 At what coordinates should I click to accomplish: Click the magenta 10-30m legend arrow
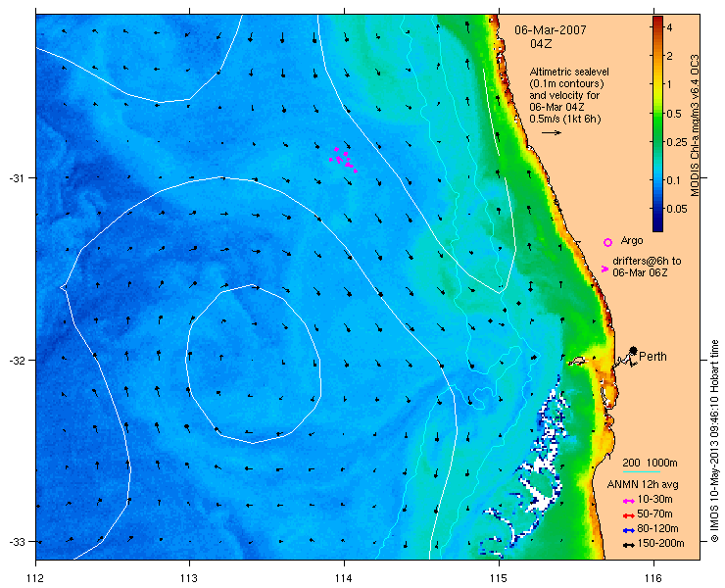(x=628, y=501)
